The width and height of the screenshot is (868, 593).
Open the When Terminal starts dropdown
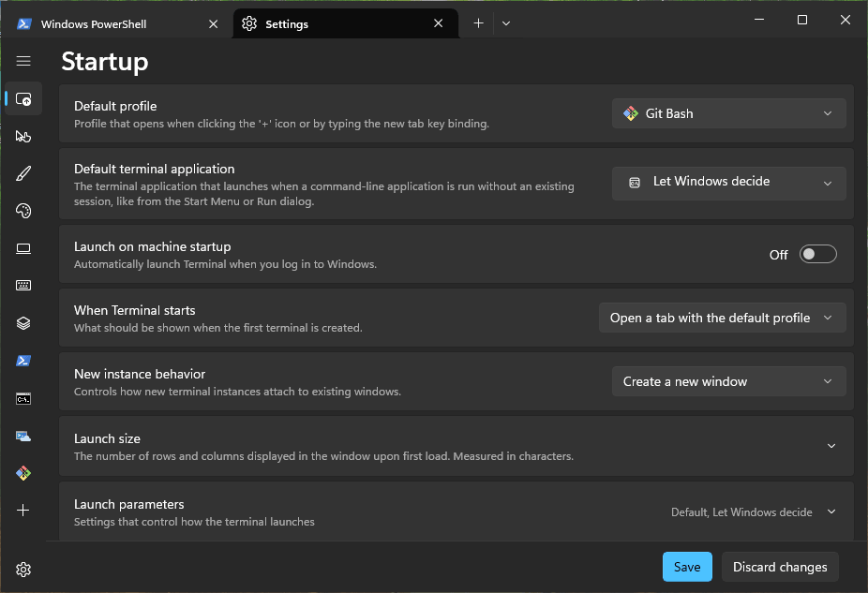click(x=722, y=318)
